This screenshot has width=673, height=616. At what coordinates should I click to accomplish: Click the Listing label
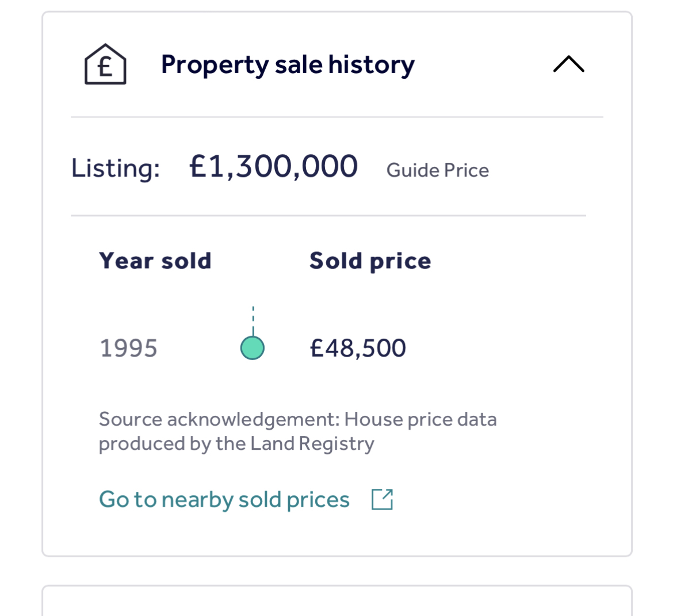point(116,167)
